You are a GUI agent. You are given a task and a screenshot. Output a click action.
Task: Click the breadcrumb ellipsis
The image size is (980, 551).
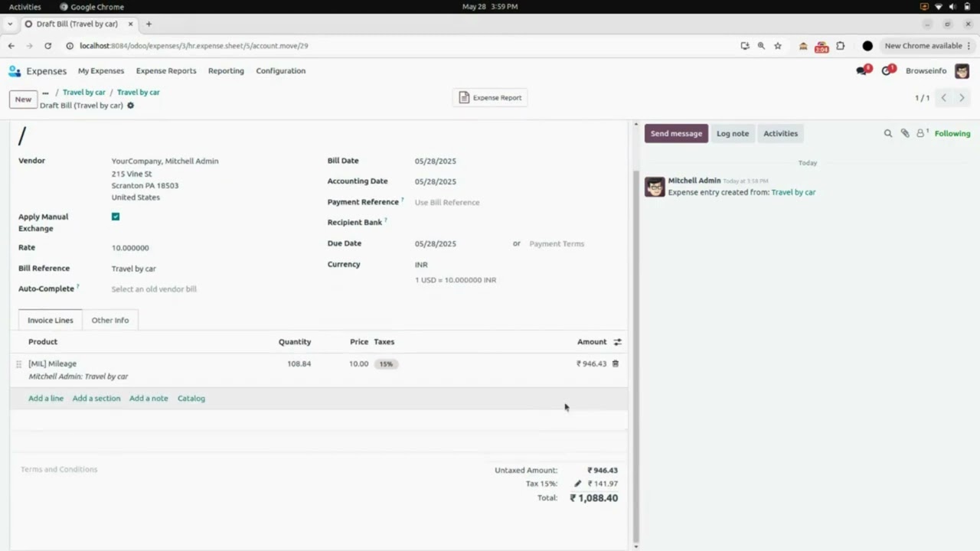45,93
